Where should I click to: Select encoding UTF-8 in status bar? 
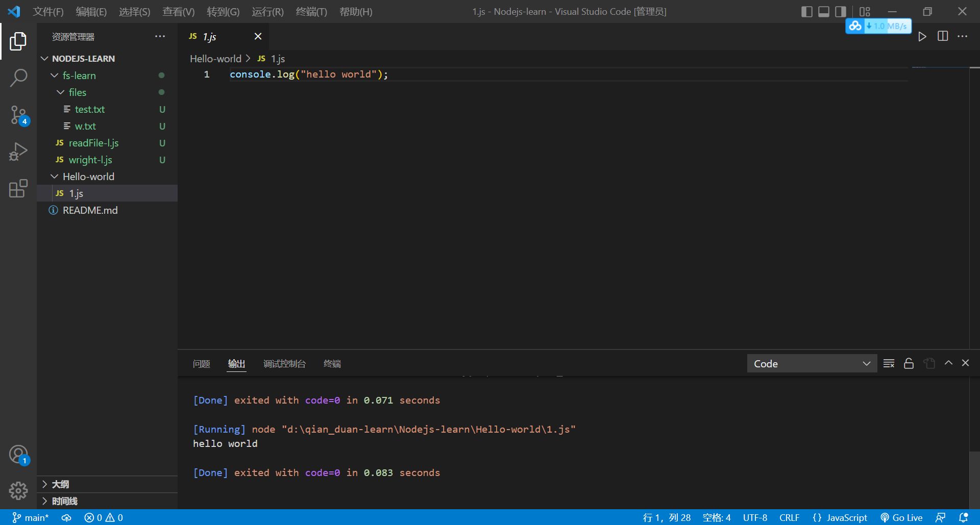(x=755, y=517)
